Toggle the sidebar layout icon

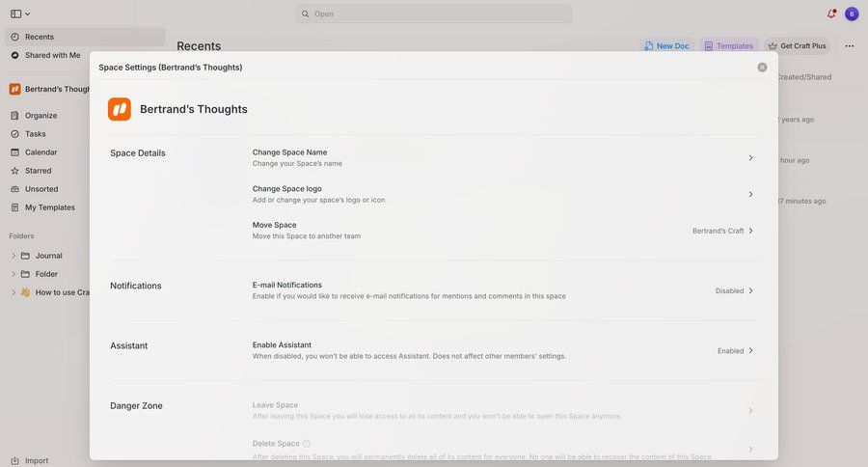pos(15,14)
